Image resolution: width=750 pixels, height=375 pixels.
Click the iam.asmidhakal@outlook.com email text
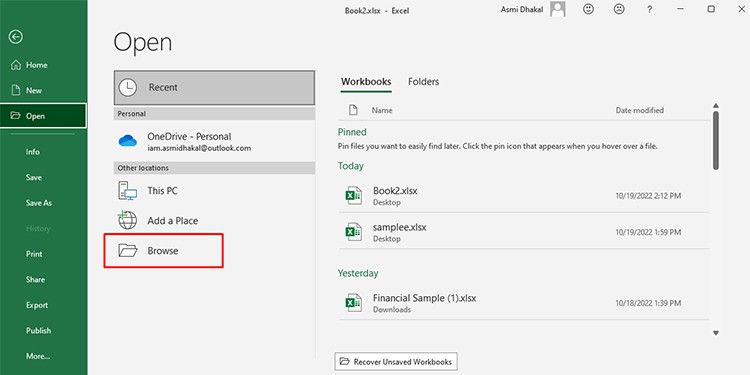click(199, 148)
